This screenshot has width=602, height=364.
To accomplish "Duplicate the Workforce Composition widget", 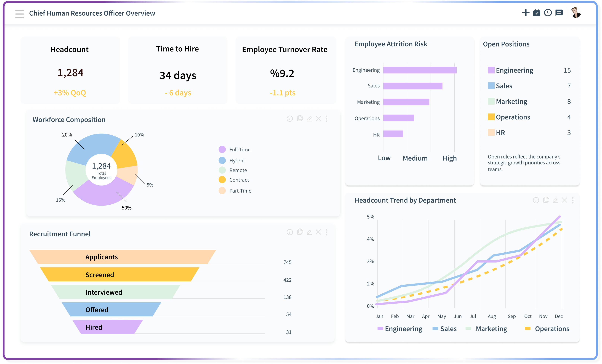I will pos(300,118).
